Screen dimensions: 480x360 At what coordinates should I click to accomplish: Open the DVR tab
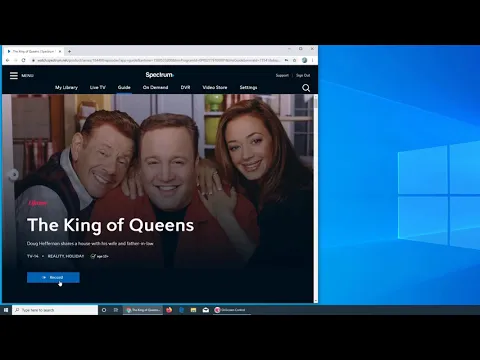click(185, 87)
